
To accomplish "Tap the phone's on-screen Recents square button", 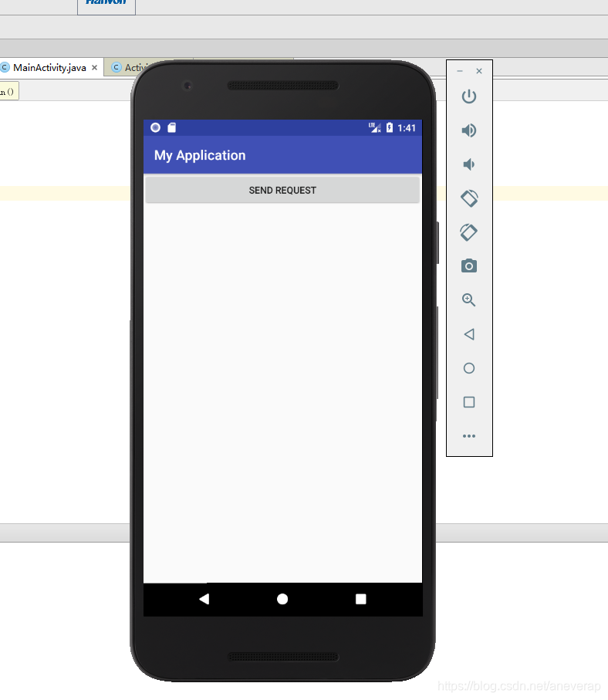I will (x=360, y=599).
